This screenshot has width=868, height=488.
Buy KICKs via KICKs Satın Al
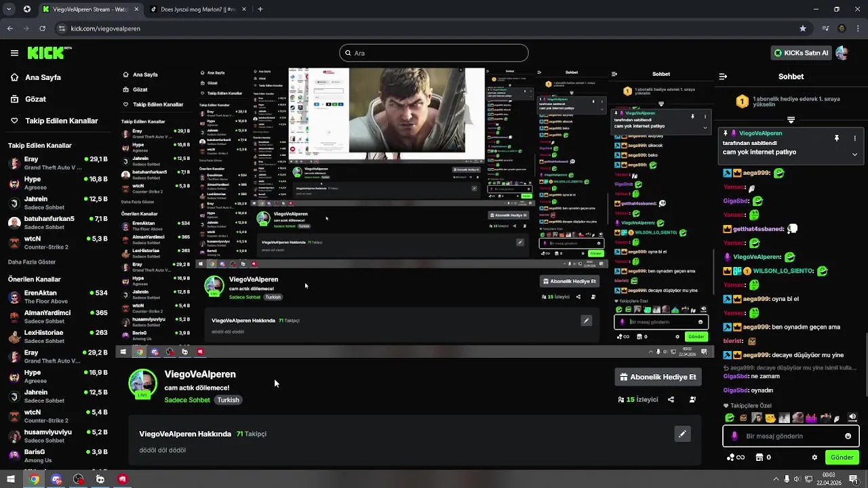coord(801,53)
